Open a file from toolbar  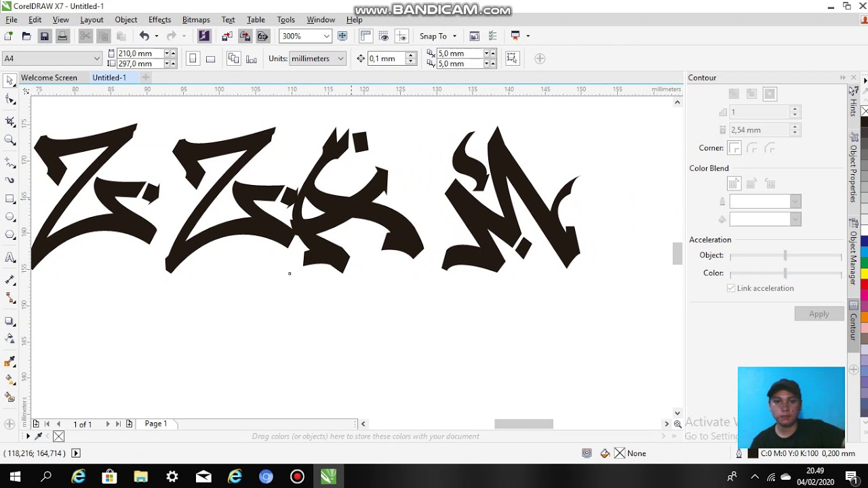click(x=26, y=36)
